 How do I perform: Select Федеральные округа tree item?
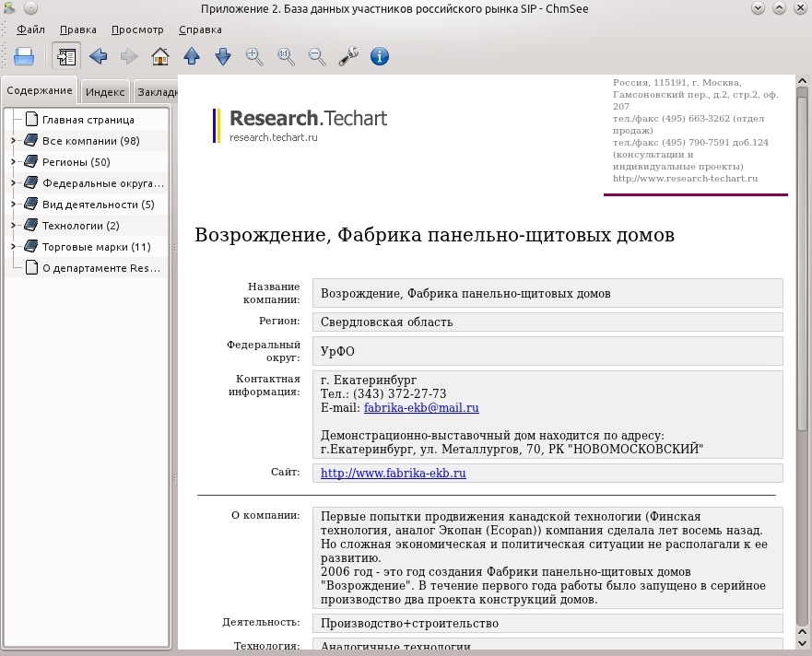(102, 183)
